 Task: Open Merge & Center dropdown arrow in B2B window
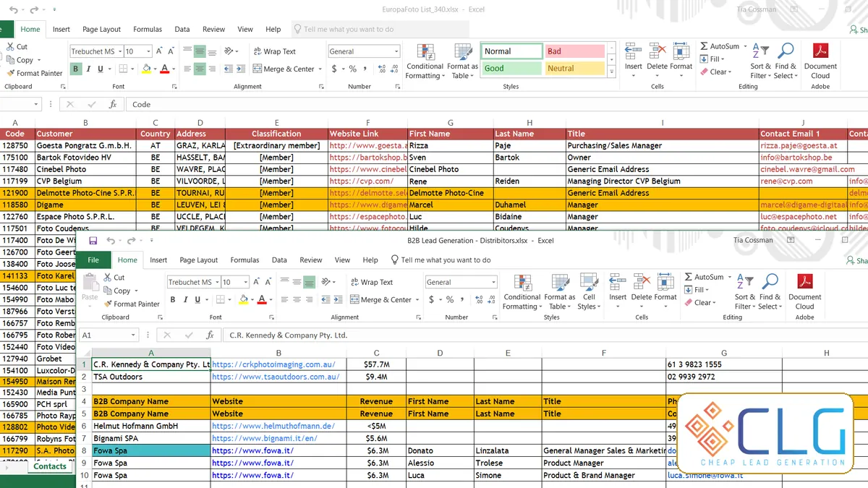[417, 300]
